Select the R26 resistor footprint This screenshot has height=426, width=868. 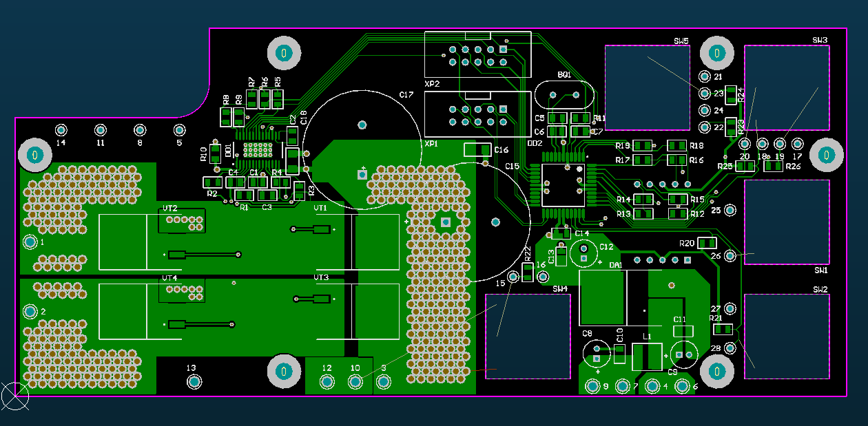click(x=773, y=166)
